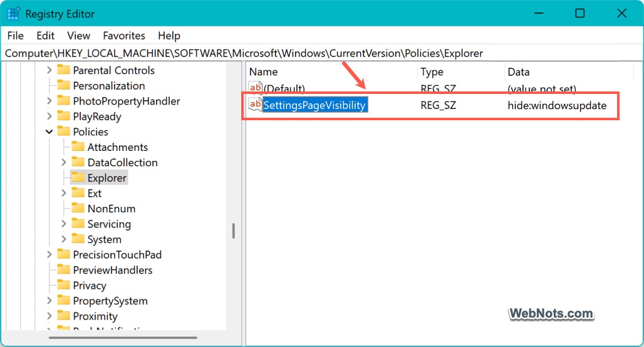
Task: Click the DataCollection folder icon
Action: tap(78, 162)
